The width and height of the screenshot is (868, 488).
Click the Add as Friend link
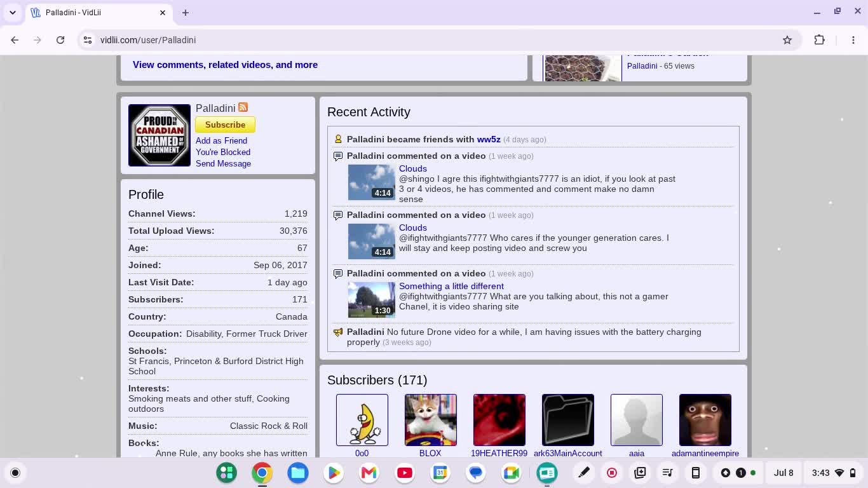pos(221,140)
